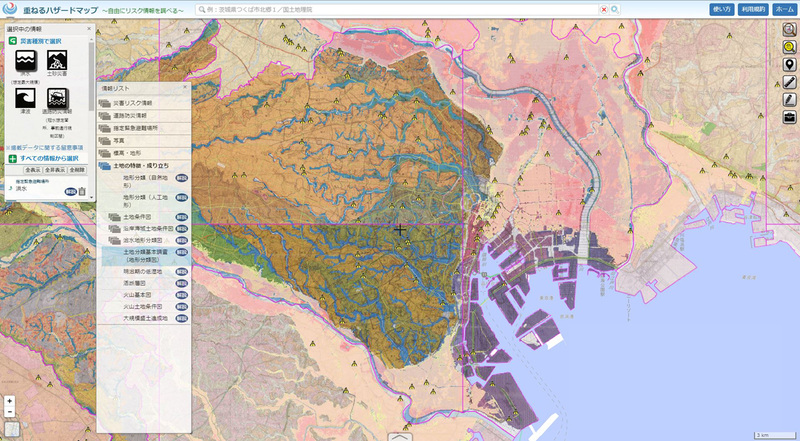
Task: Close the 情報リスト panel
Action: click(x=185, y=88)
